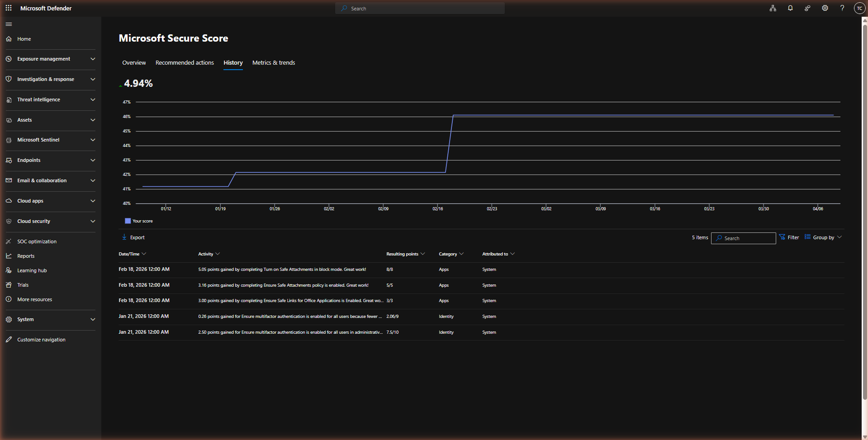Expand Assets chevron
868x440 pixels.
tap(93, 120)
